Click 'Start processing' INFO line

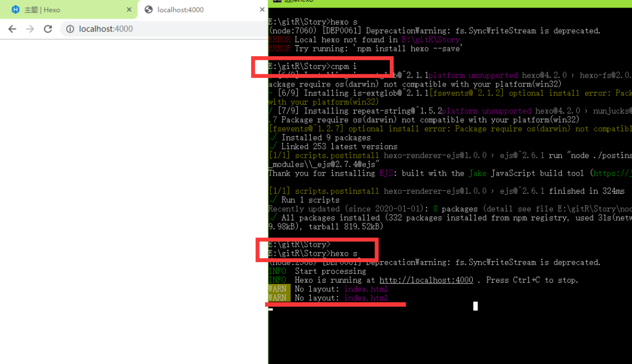(317, 272)
